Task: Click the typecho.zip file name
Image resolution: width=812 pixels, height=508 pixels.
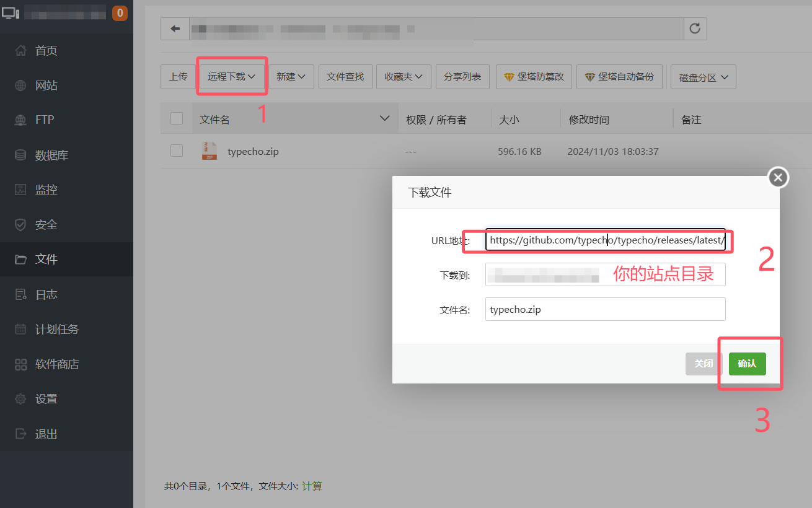Action: [x=254, y=151]
